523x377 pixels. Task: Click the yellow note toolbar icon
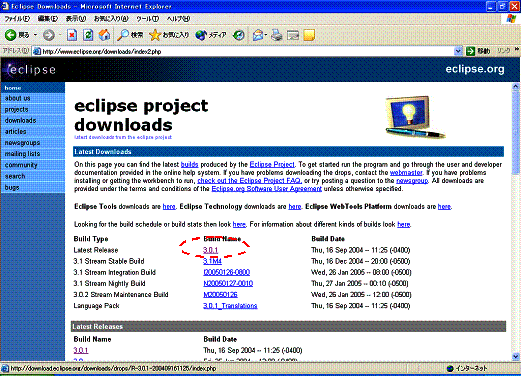point(309,35)
